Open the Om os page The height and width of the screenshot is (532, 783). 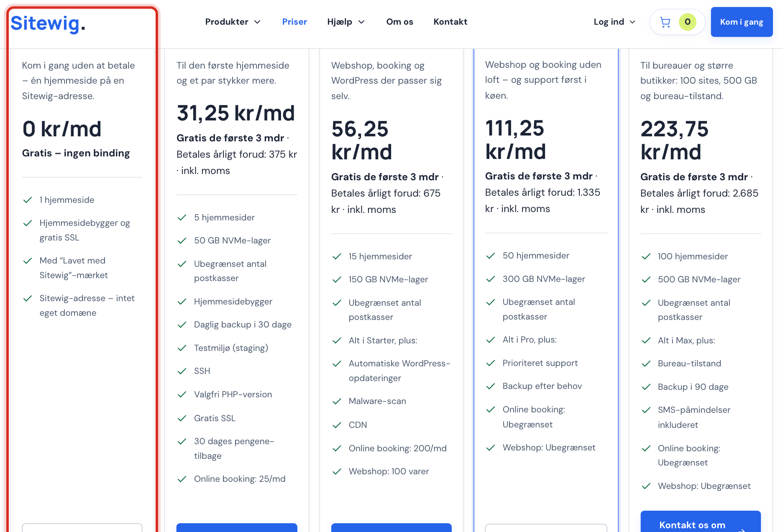399,22
